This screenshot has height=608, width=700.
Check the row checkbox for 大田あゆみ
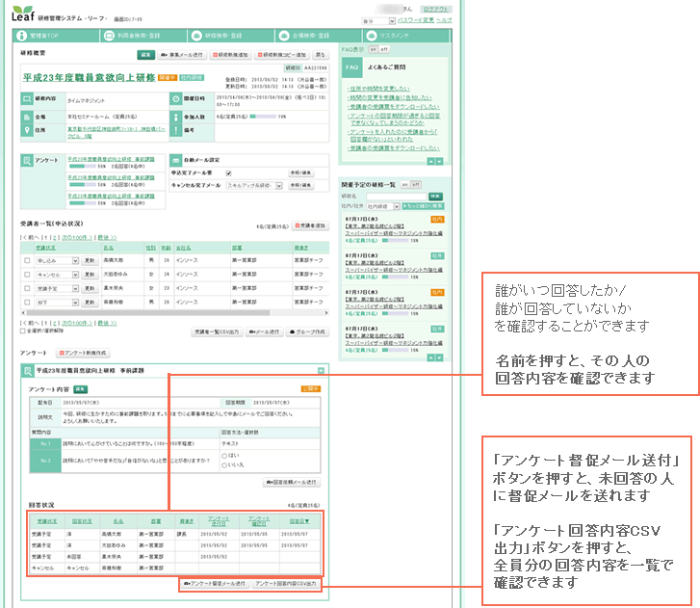[x=27, y=275]
